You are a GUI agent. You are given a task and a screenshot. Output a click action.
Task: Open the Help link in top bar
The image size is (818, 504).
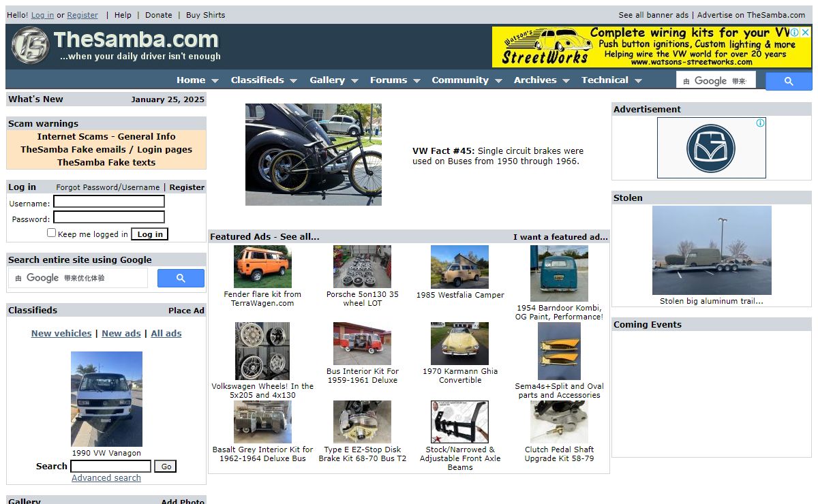(x=123, y=15)
